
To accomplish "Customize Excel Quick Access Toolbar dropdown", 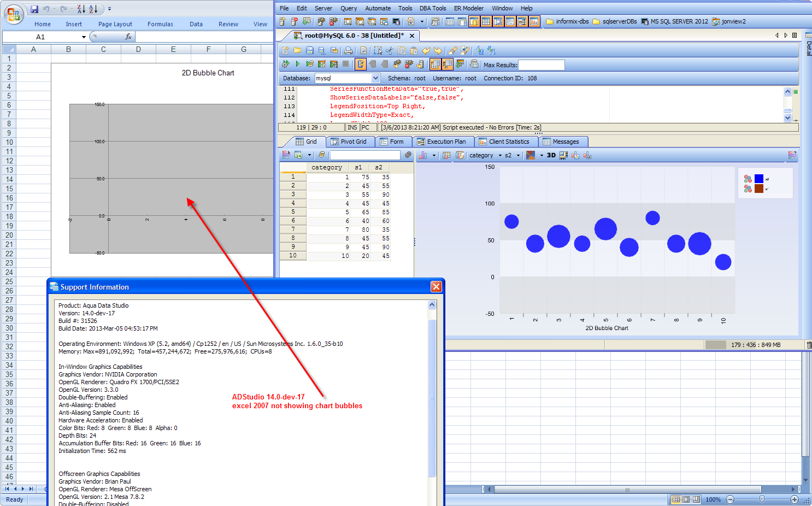I will point(109,9).
